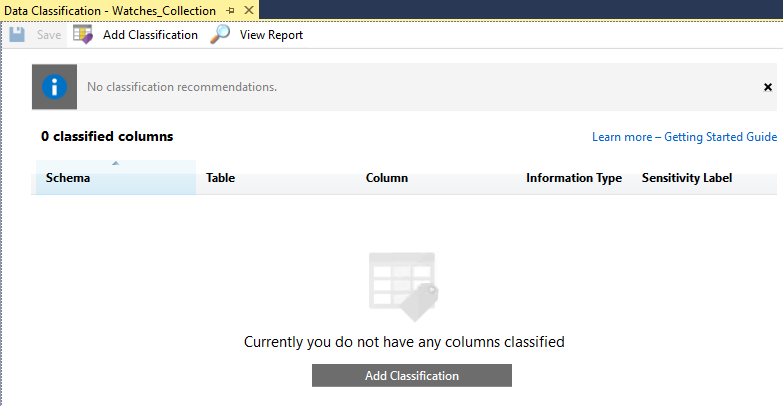Click the Add Classification table-tag icon in toolbar
Viewport: 783px width, 406px height.
tap(82, 34)
